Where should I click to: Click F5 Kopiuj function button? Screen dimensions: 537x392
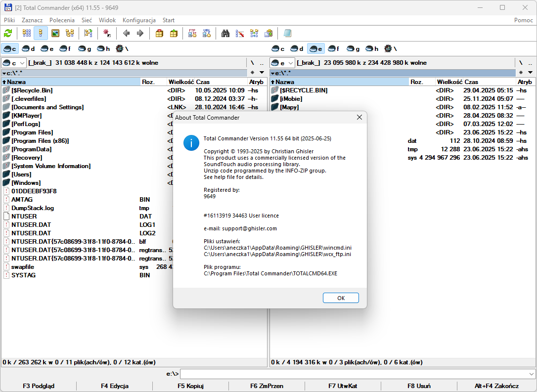click(x=190, y=386)
